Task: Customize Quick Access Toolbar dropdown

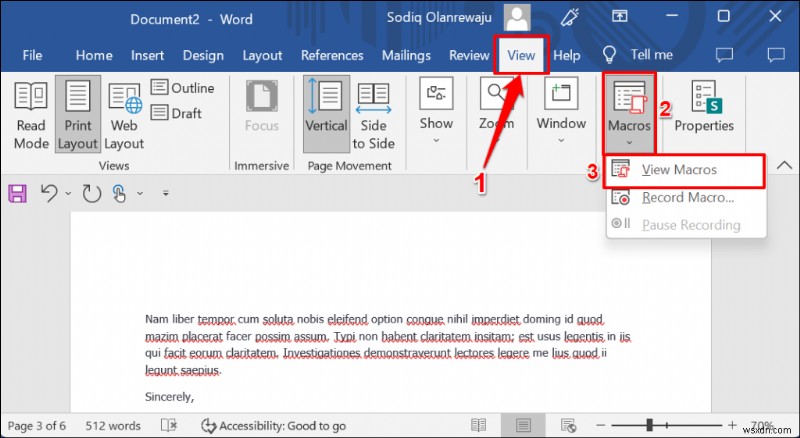Action: click(x=165, y=193)
